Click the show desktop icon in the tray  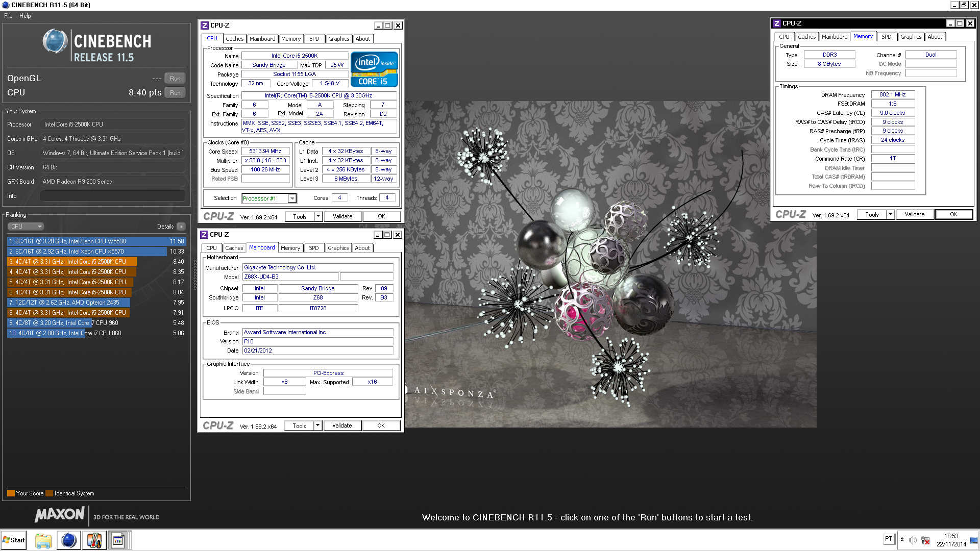pos(974,540)
